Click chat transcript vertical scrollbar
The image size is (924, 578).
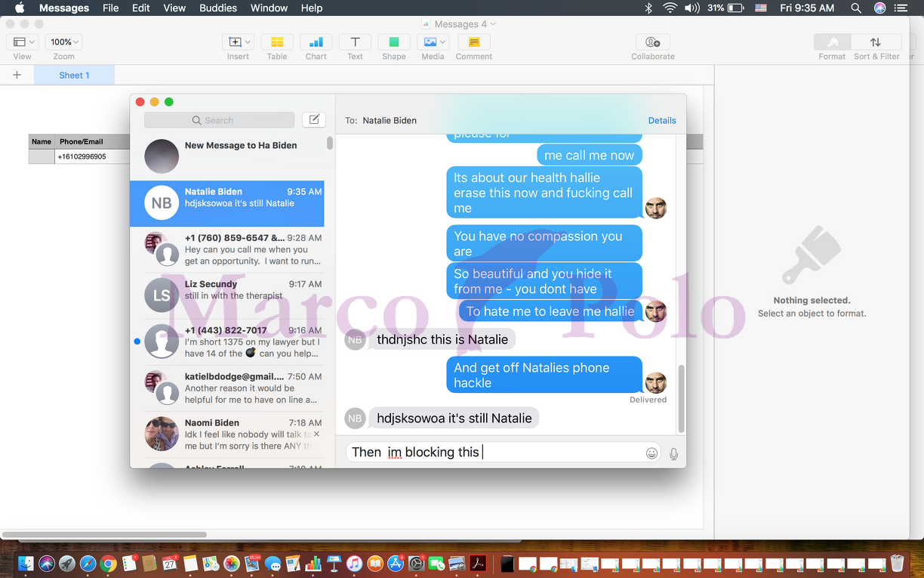(681, 398)
